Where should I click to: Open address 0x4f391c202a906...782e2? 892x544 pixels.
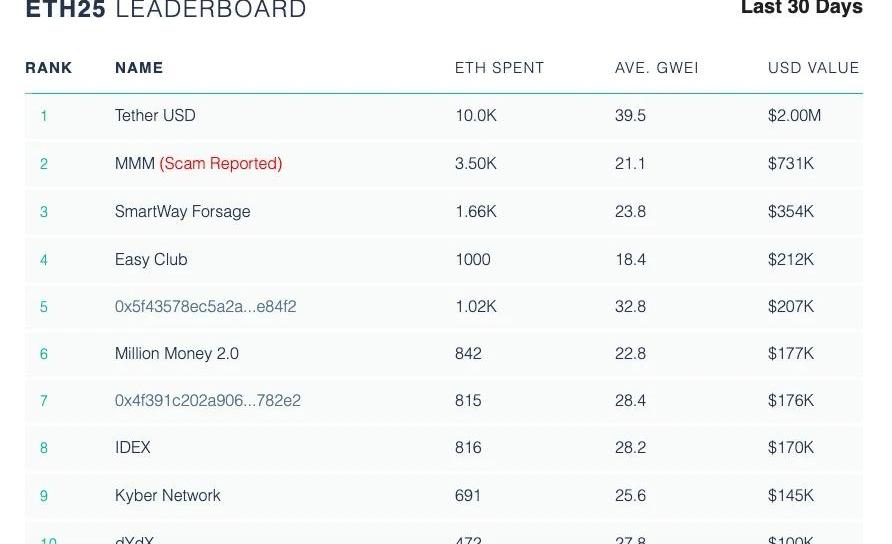pos(207,401)
